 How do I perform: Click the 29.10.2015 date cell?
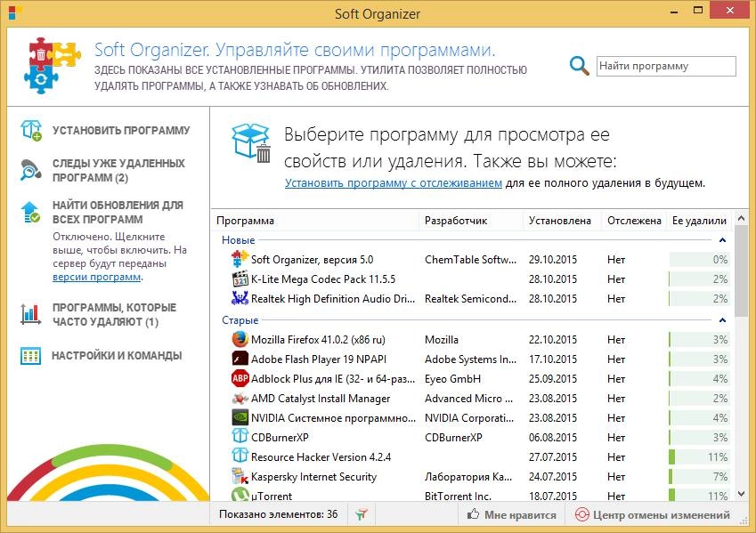(x=553, y=260)
